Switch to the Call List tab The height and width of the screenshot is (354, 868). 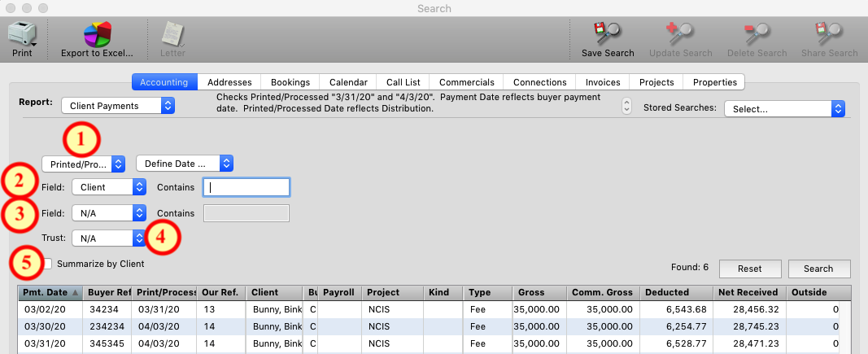pos(403,82)
